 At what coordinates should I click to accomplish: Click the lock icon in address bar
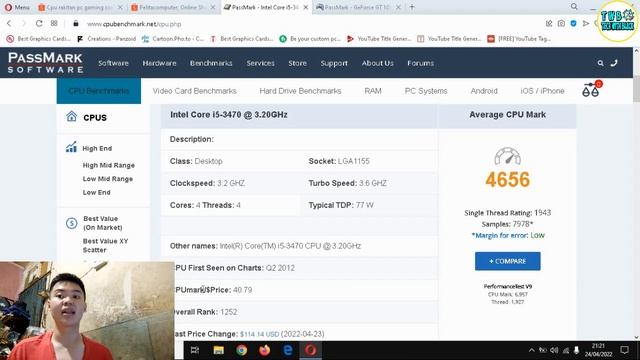point(76,24)
